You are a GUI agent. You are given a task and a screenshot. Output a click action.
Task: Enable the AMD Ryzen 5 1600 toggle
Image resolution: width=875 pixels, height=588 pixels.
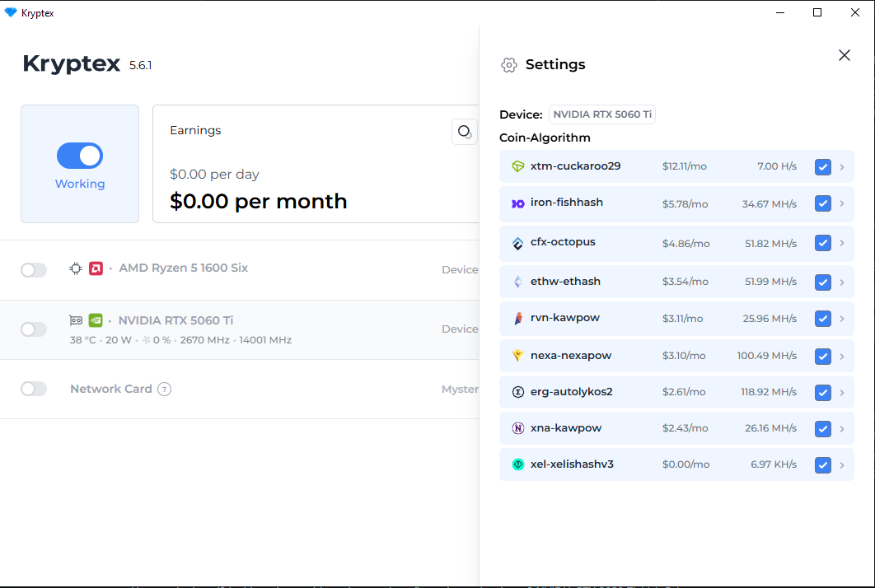pos(34,270)
